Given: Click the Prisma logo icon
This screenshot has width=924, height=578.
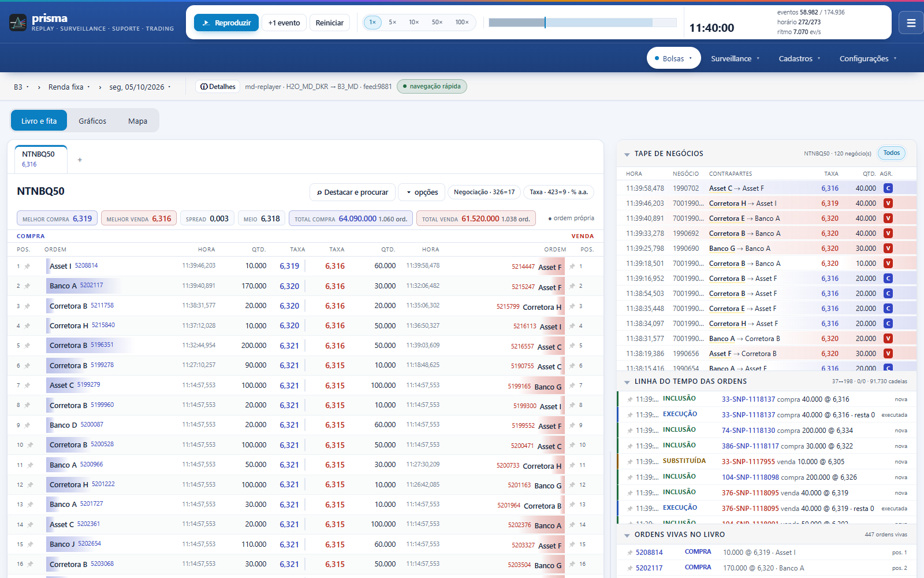Looking at the screenshot, I should pos(18,23).
